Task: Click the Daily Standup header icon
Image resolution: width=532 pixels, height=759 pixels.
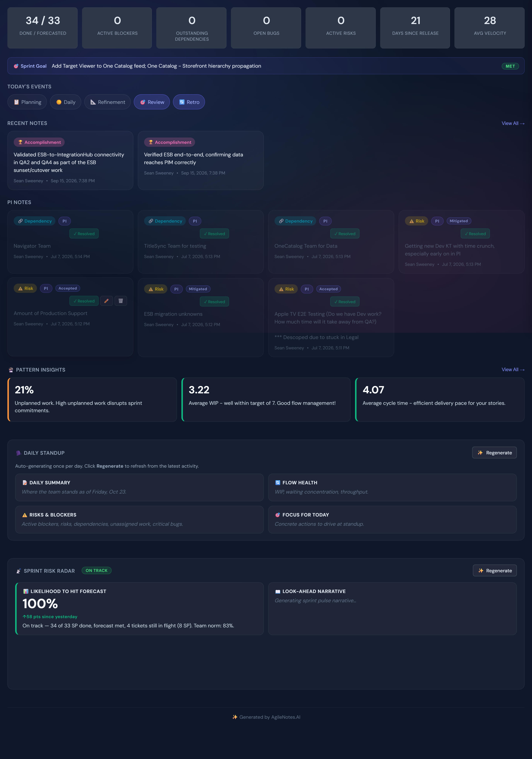Action: [x=18, y=453]
